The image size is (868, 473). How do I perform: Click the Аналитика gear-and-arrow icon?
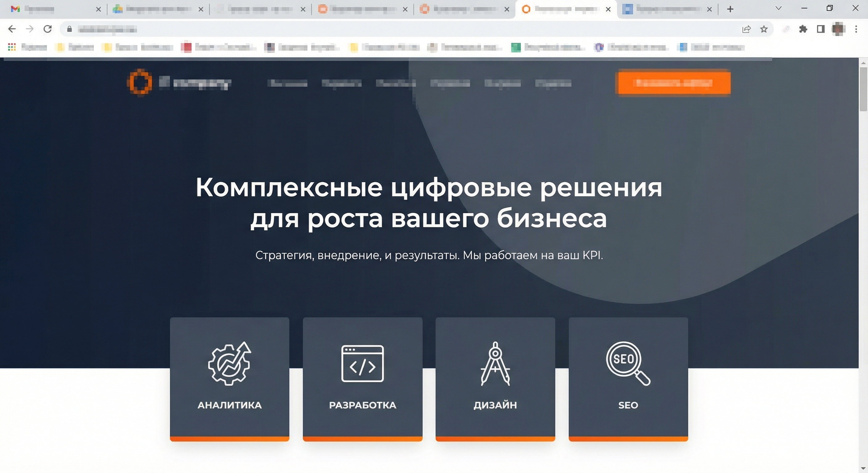229,363
